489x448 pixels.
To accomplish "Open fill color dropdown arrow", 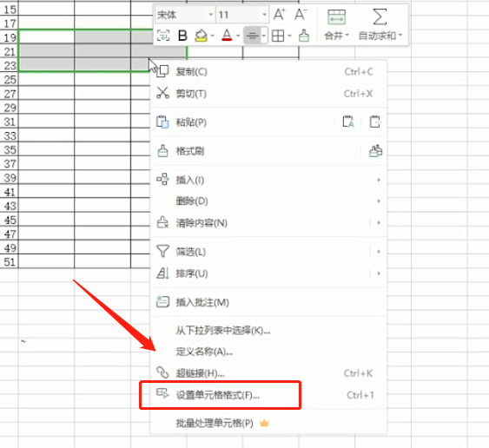I will coord(213,36).
